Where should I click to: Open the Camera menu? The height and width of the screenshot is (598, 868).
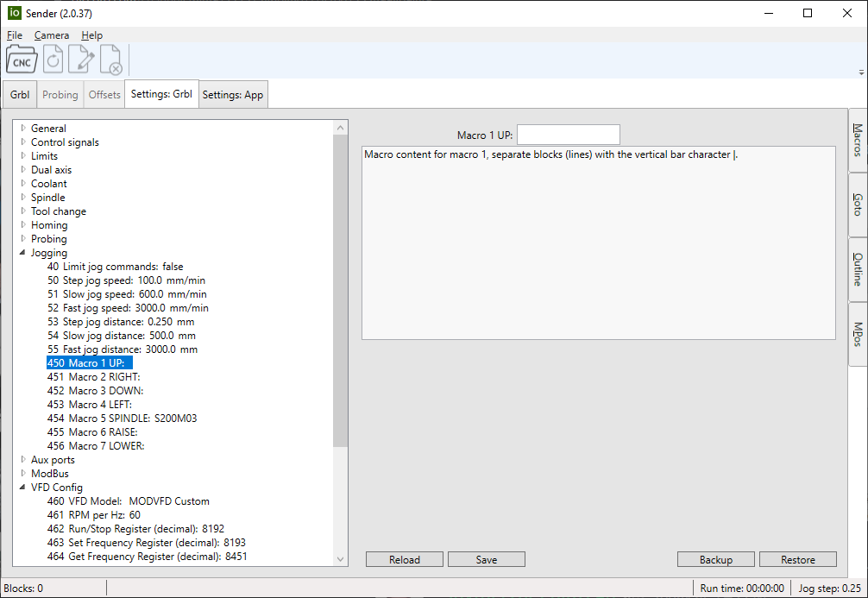click(x=52, y=35)
